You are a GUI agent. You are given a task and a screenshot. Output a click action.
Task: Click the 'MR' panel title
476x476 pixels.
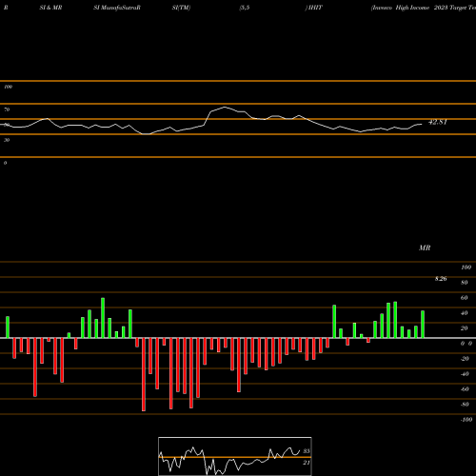pos(425,248)
